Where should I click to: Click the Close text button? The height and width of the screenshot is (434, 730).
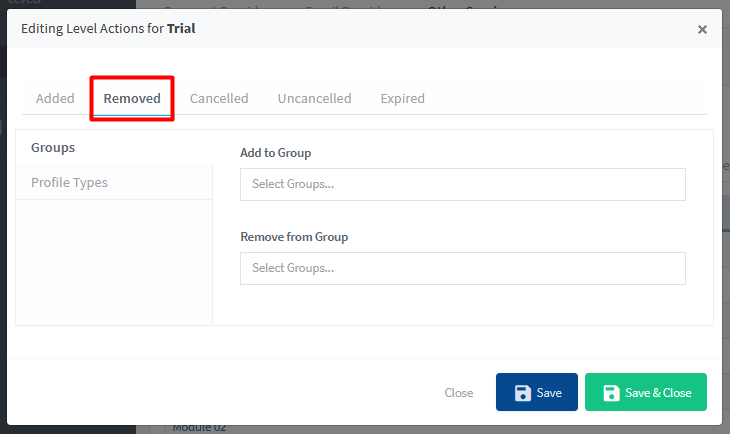[459, 393]
